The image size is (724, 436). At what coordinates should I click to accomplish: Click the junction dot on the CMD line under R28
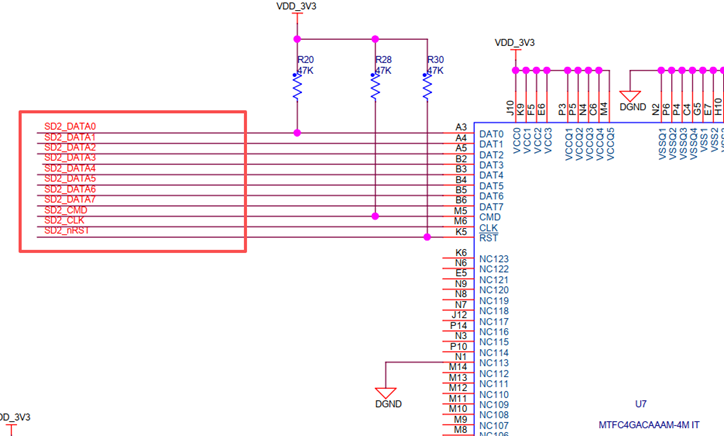tap(375, 216)
